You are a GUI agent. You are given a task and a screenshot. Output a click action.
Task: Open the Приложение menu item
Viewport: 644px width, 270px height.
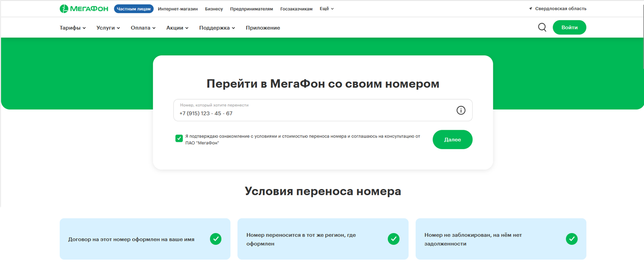[x=263, y=28]
